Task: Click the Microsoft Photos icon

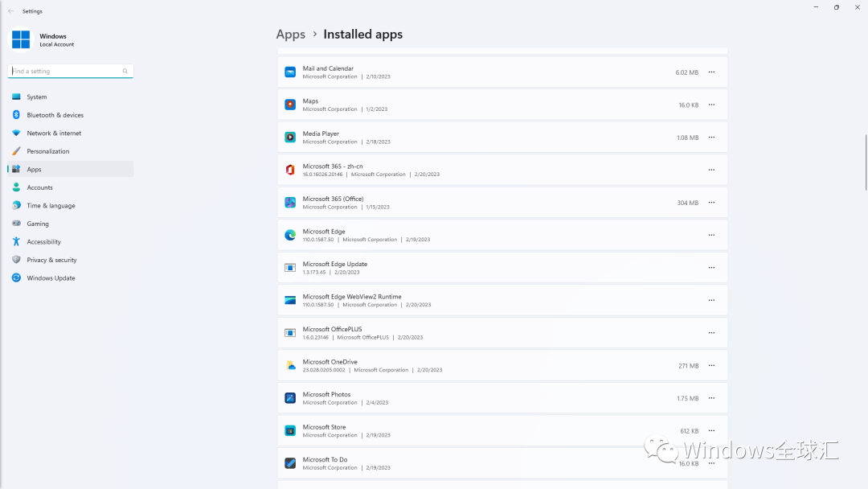Action: coord(290,398)
